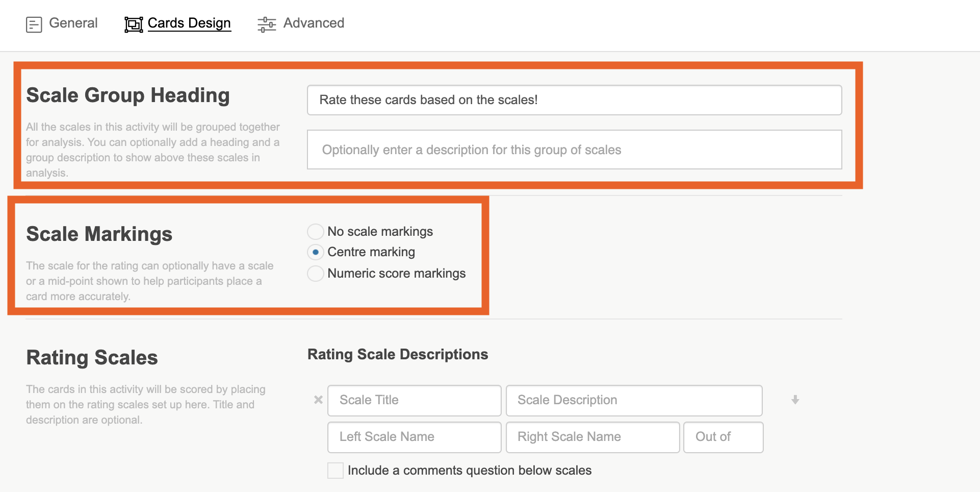Focus the Right Scale Name field
The width and height of the screenshot is (980, 492).
click(x=592, y=437)
